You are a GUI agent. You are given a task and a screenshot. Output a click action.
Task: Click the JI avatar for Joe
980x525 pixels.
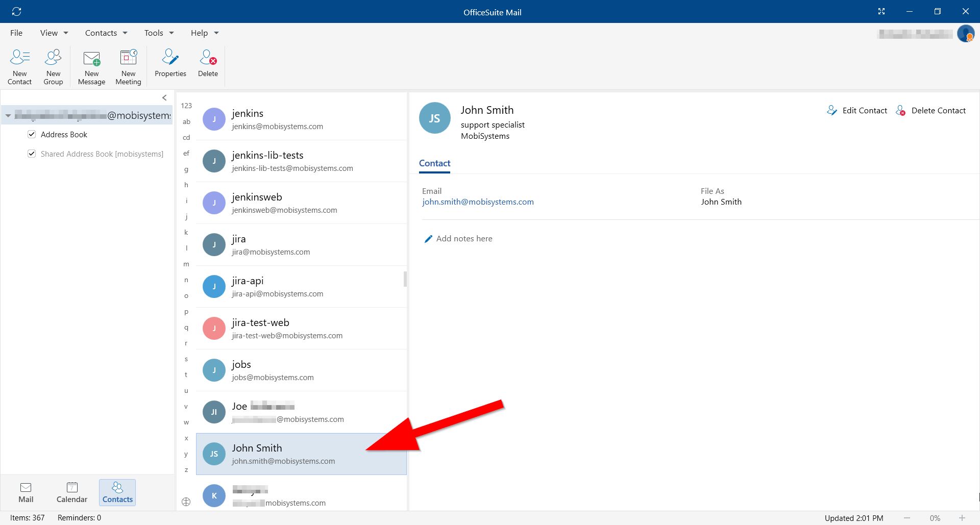(x=214, y=412)
